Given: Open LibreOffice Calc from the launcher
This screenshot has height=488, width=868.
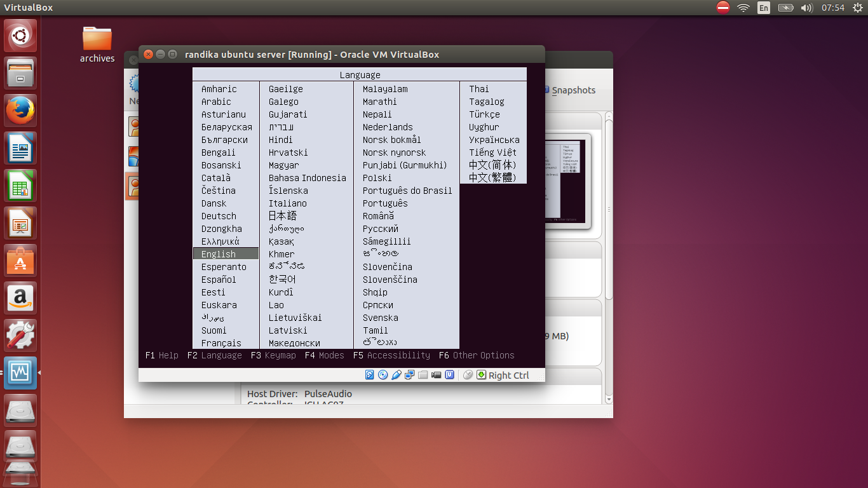Looking at the screenshot, I should [20, 186].
